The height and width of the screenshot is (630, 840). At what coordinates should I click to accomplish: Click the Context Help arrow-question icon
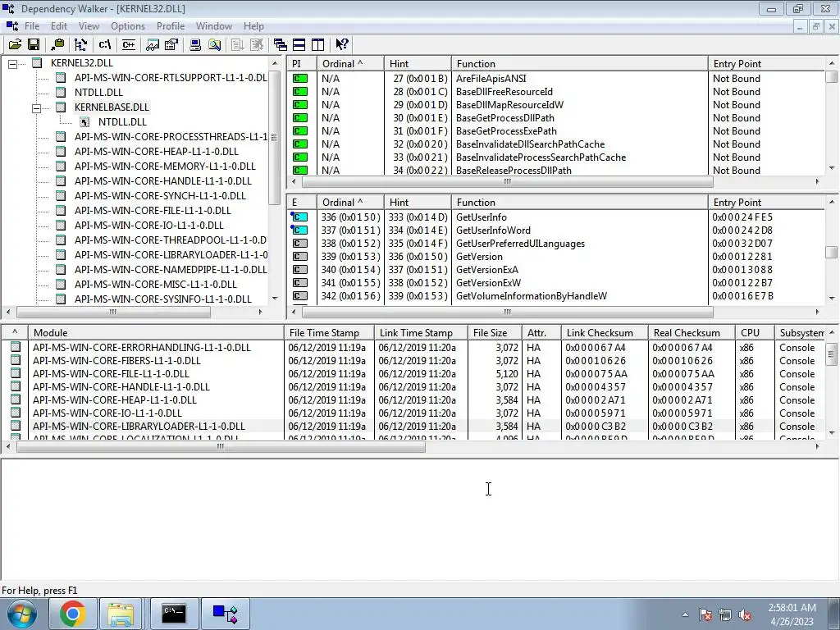[x=342, y=44]
